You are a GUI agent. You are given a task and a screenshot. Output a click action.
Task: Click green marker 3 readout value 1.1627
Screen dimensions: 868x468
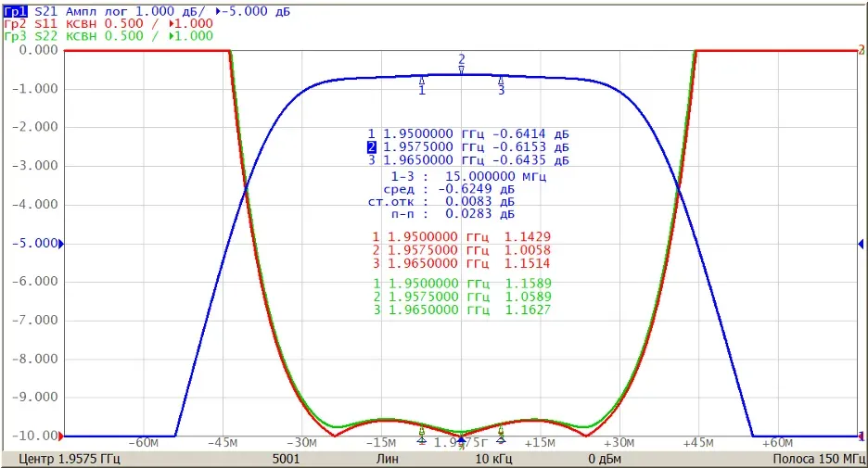tap(528, 310)
